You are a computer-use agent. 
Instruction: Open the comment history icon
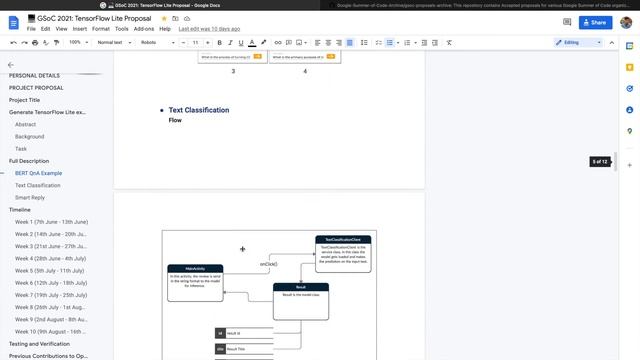(567, 22)
